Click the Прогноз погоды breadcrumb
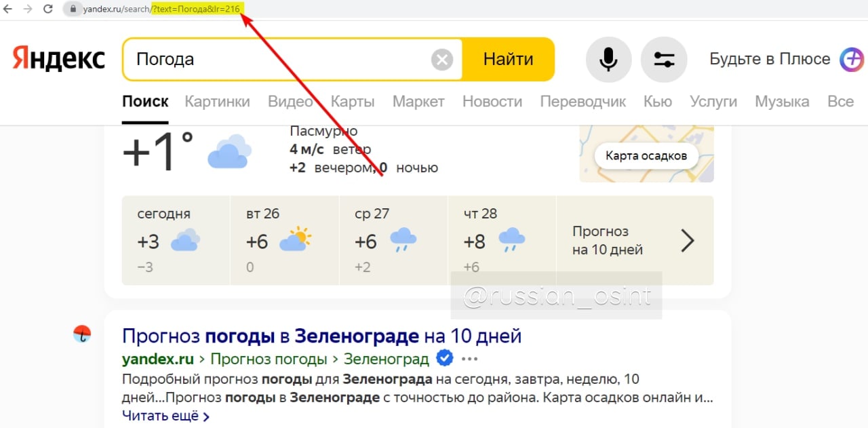This screenshot has width=868, height=428. (270, 359)
